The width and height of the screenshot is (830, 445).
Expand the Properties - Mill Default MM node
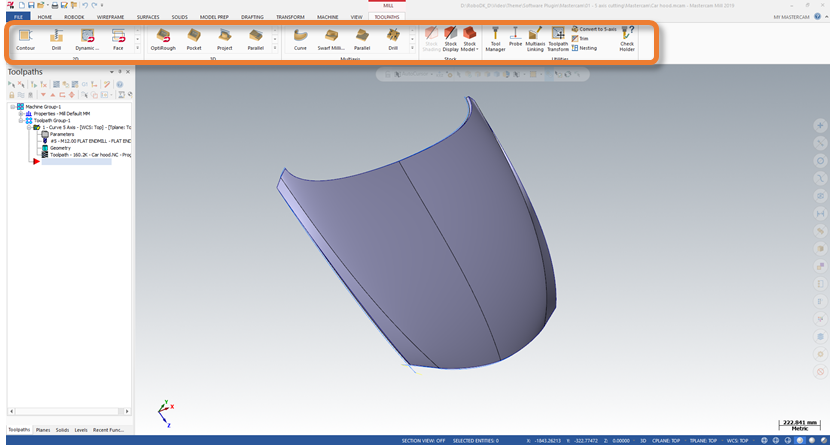point(20,114)
